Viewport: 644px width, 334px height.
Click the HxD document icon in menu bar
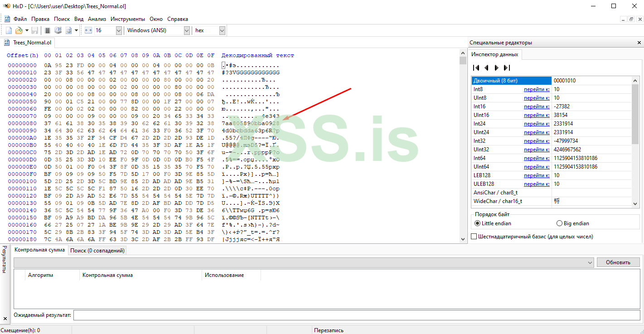click(x=7, y=19)
